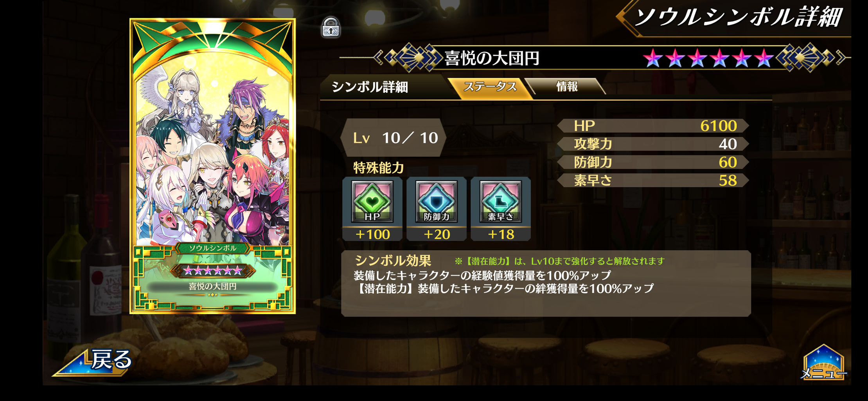868x401 pixels.
Task: Click the HP stat row
Action: [x=653, y=126]
